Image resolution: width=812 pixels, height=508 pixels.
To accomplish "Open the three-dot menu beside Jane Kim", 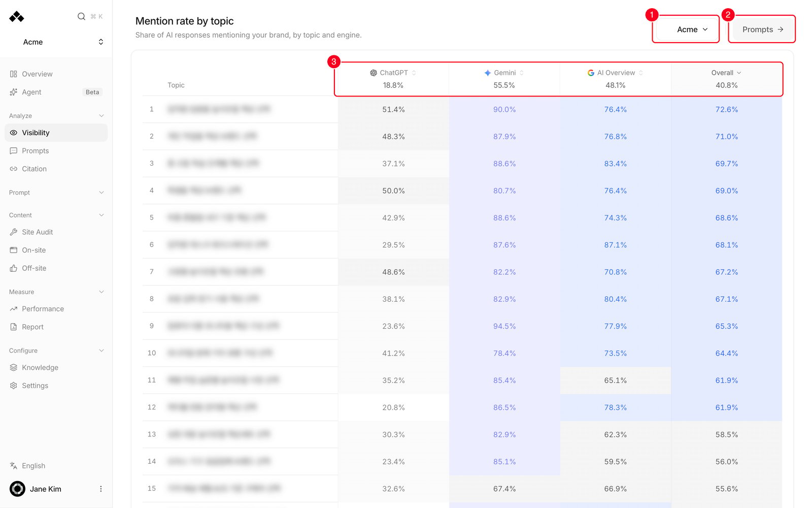I will 100,489.
